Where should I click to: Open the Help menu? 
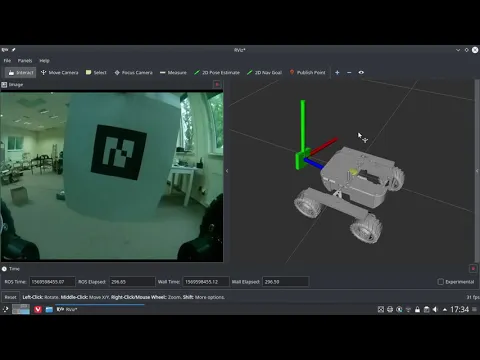[x=44, y=61]
